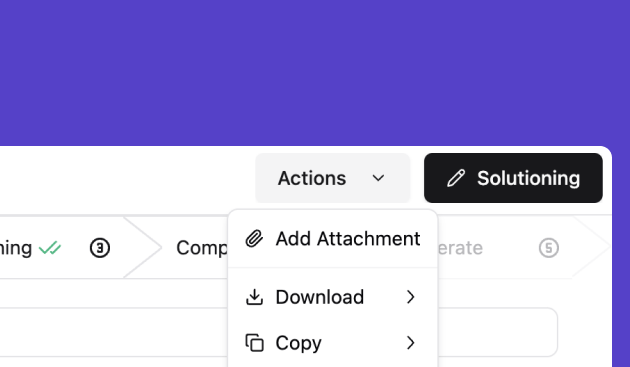Expand the Copy submenu chevron

(x=410, y=343)
